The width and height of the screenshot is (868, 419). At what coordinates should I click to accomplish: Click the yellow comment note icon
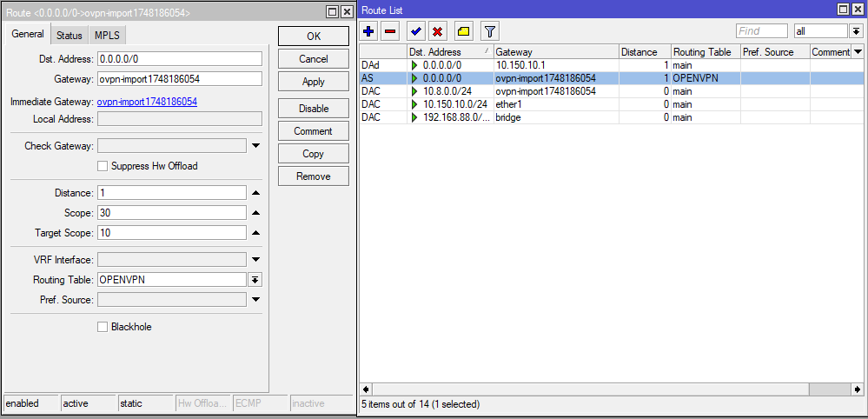tap(463, 31)
